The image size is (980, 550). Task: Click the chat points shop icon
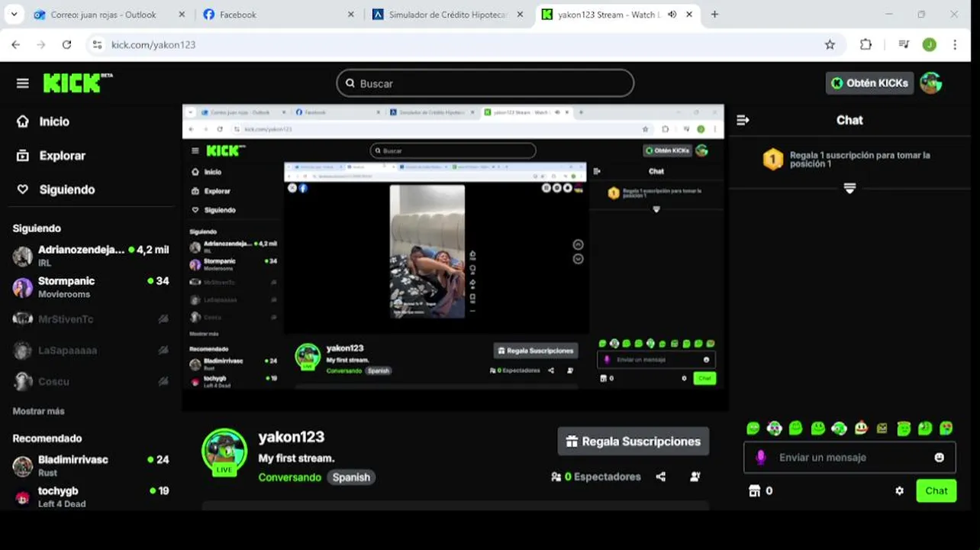pyautogui.click(x=755, y=491)
